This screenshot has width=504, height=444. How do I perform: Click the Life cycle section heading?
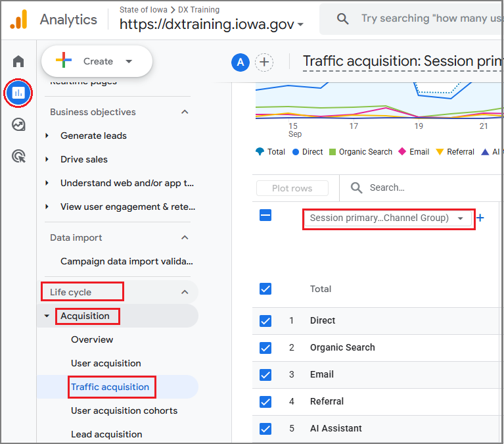point(71,292)
